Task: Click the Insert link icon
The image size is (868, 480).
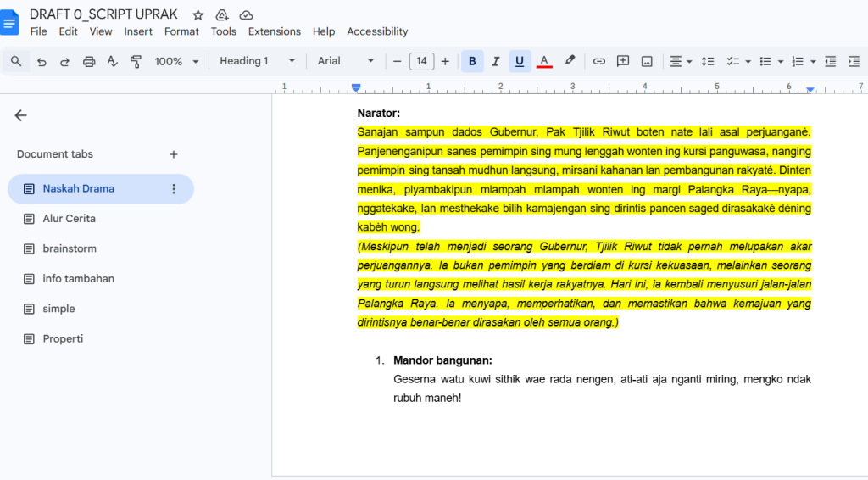Action: (x=598, y=61)
